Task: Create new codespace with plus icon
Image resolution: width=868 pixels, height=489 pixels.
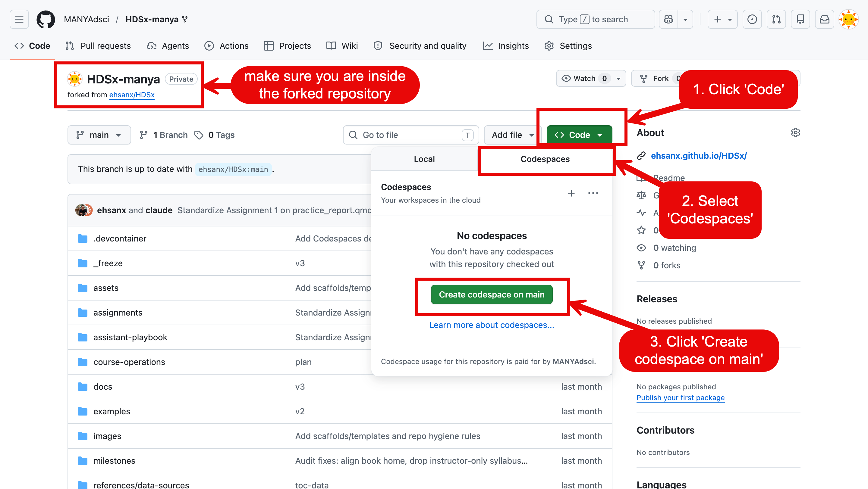Action: tap(571, 193)
